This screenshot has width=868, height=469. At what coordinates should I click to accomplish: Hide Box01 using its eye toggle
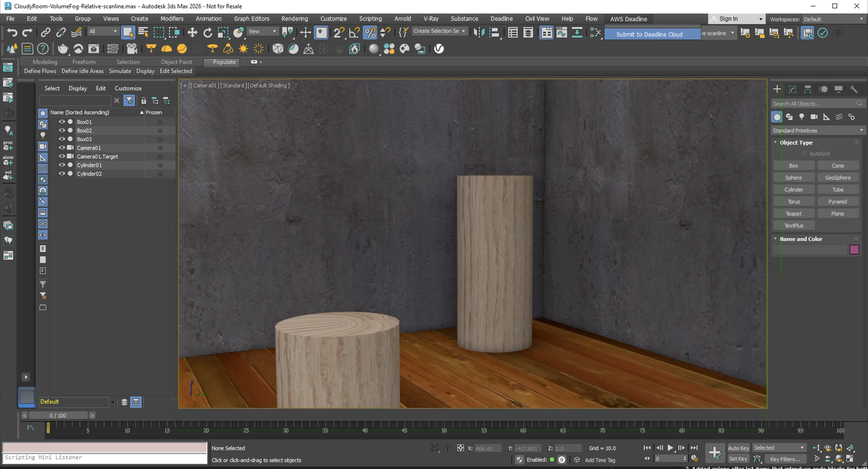(62, 122)
